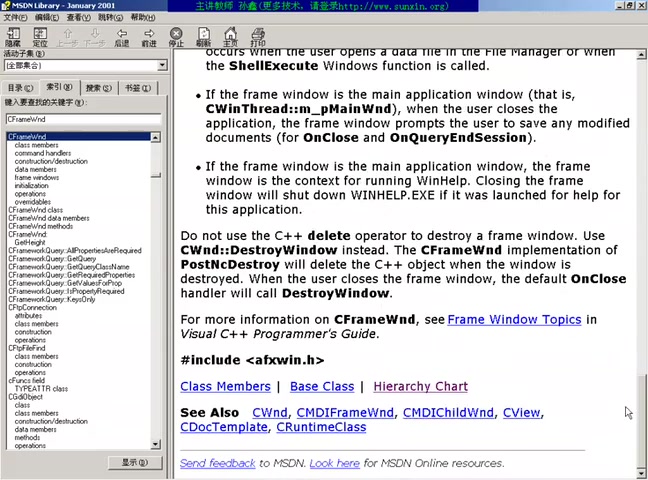Viewport: 648px width, 480px height.
Task: Open the CView link
Action: tap(522, 413)
